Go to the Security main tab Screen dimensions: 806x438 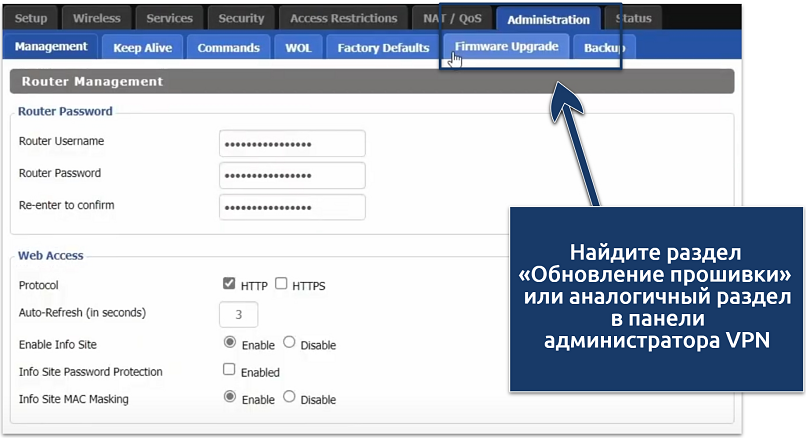(x=241, y=18)
